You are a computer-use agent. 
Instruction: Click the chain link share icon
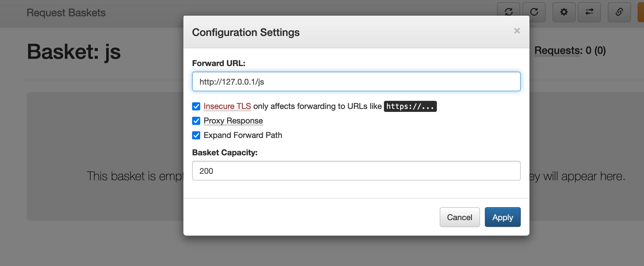[619, 12]
